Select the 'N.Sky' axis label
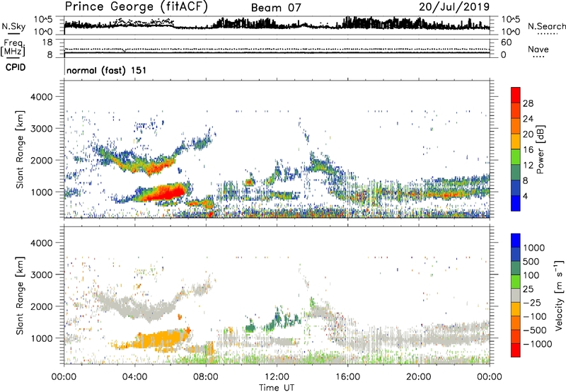Screen dimensions: 566x392 (13, 26)
